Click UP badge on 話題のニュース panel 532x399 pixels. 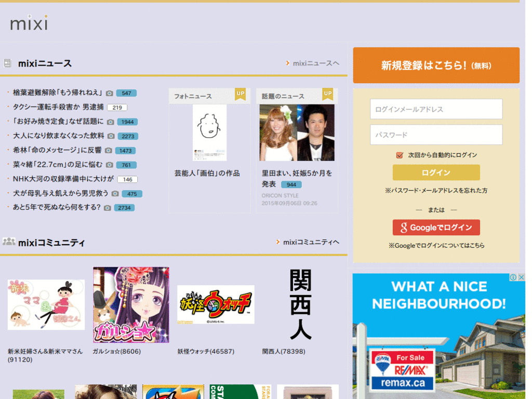tap(327, 94)
